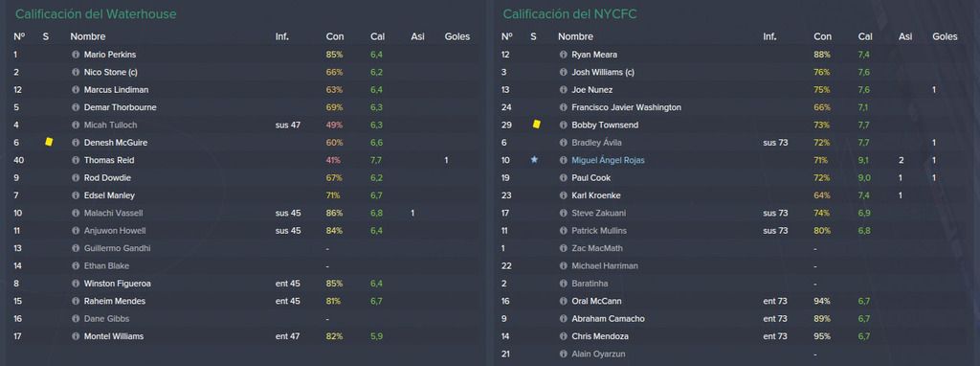The image size is (980, 366).
Task: Open the info icon beside Oral McCann
Action: click(x=563, y=302)
